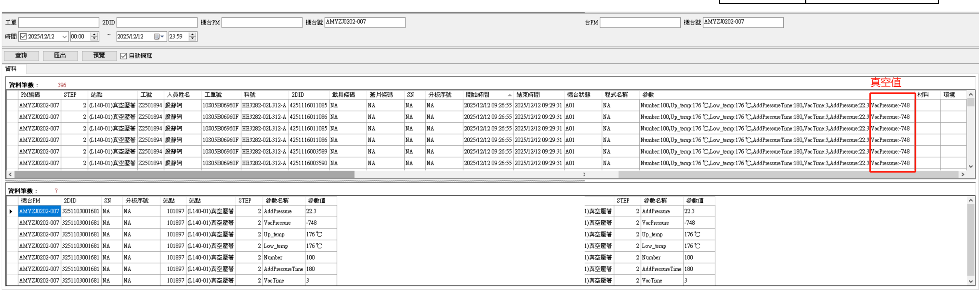
Task: Click the lower grid scrollbar up arrow
Action: point(971,200)
